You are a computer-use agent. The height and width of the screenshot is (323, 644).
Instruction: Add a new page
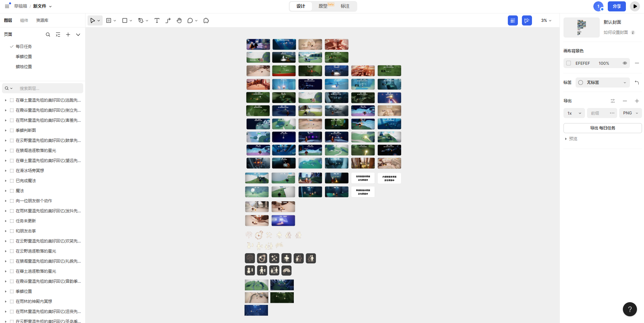pyautogui.click(x=68, y=35)
